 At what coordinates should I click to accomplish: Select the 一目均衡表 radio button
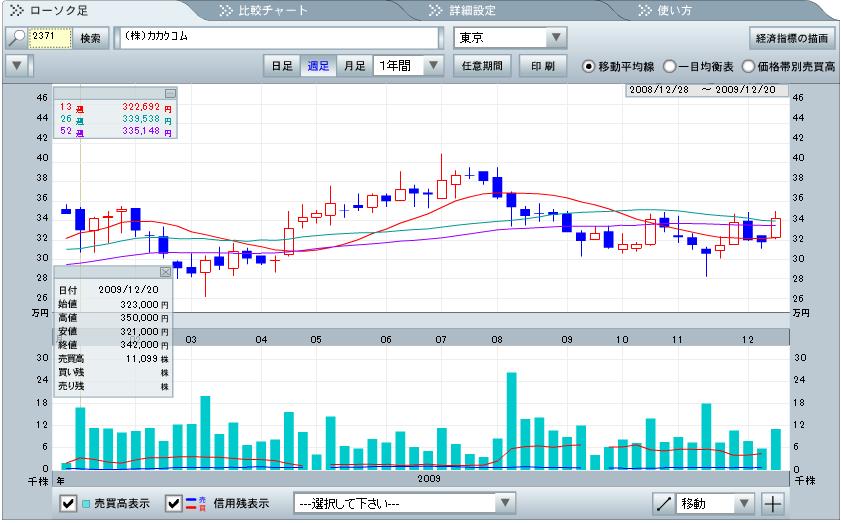668,66
